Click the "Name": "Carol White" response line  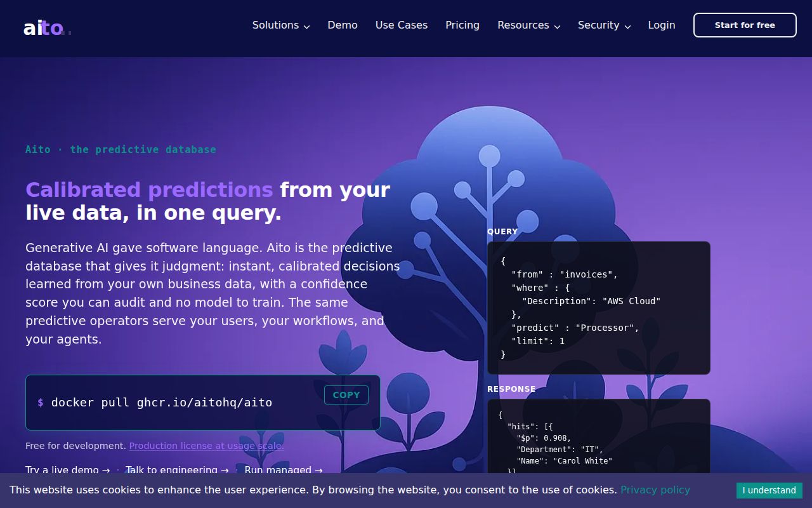click(565, 461)
